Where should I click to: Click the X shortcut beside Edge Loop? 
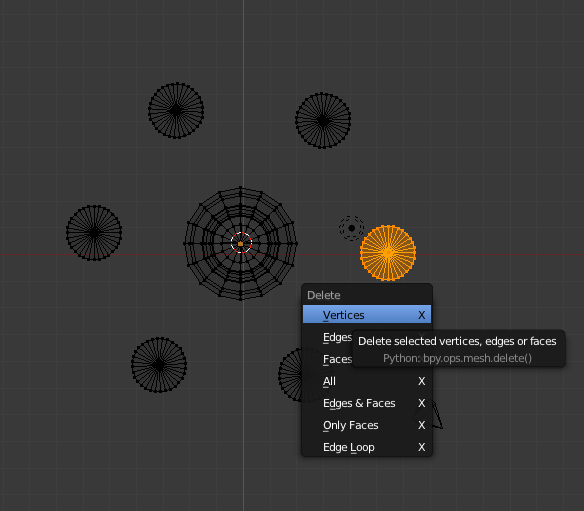click(x=422, y=447)
